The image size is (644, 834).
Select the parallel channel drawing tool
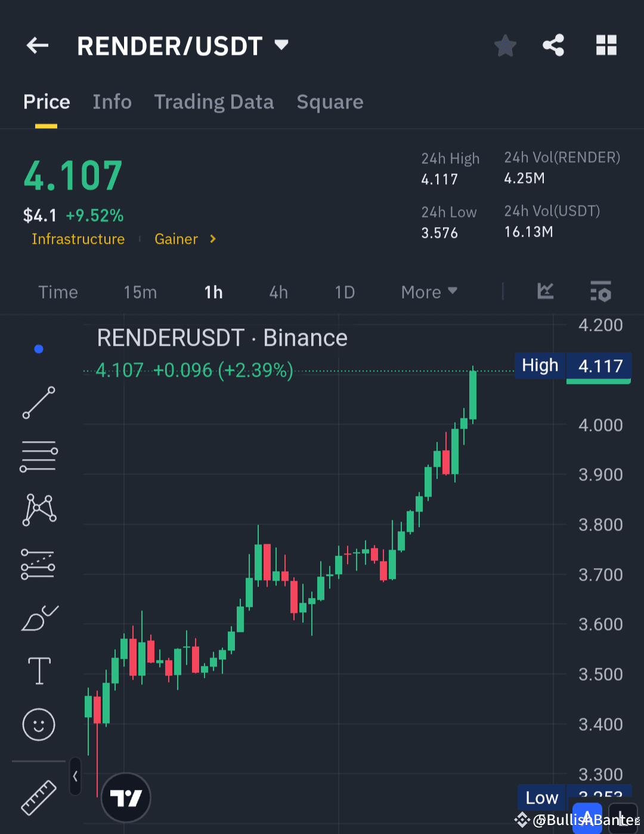click(38, 563)
